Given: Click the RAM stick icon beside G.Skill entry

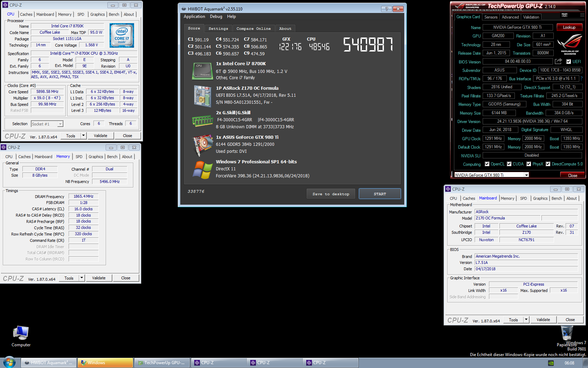Looking at the screenshot, I should click(x=202, y=121).
